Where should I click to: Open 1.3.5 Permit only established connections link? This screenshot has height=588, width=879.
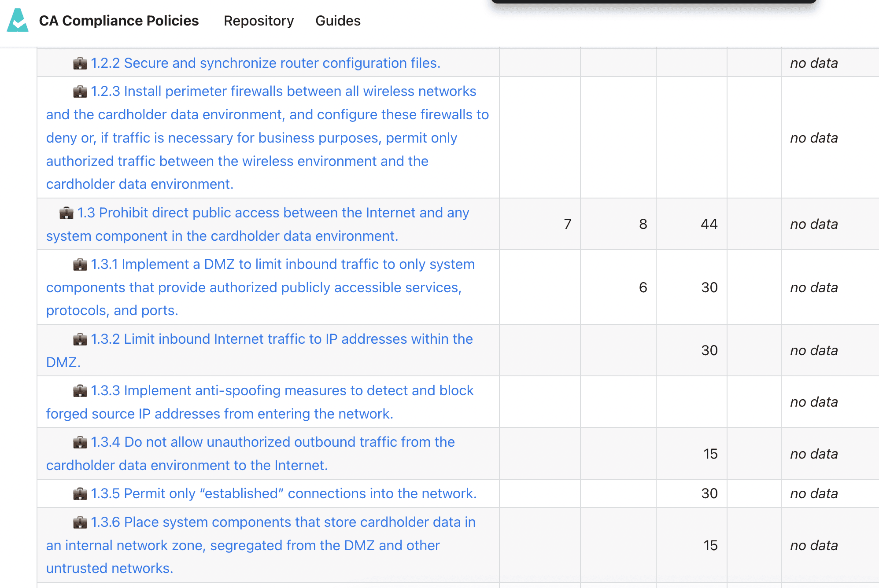tap(284, 493)
